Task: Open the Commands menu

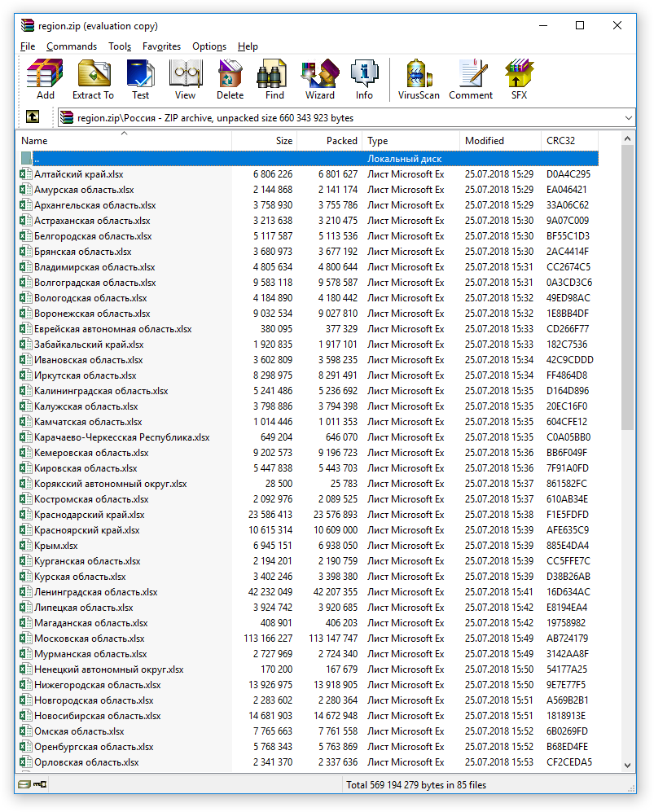Action: [72, 46]
